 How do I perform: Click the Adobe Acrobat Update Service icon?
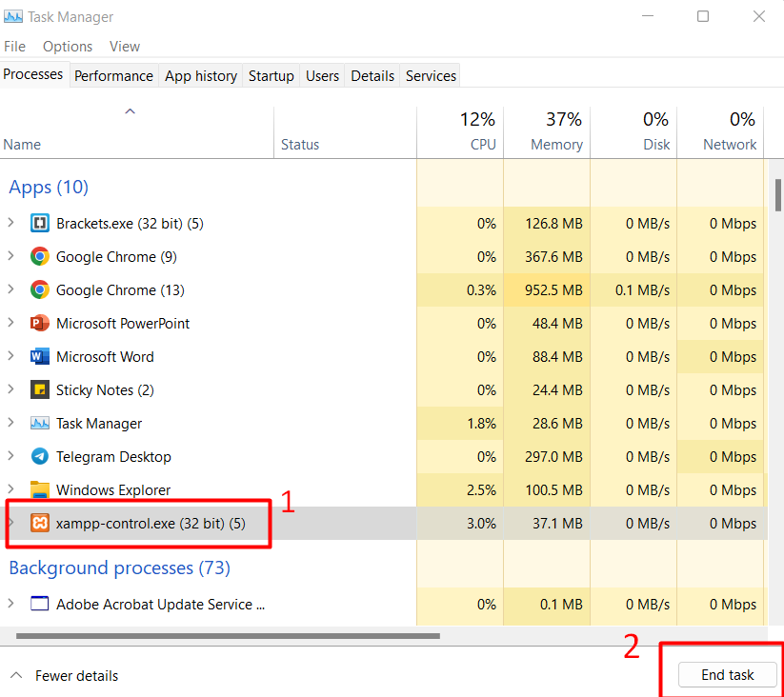tap(40, 604)
